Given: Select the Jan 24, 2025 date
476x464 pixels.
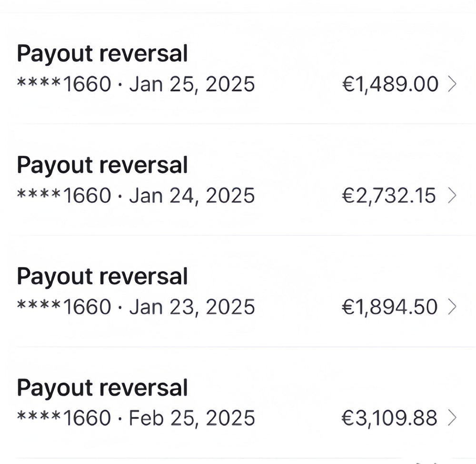Looking at the screenshot, I should coord(192,196).
